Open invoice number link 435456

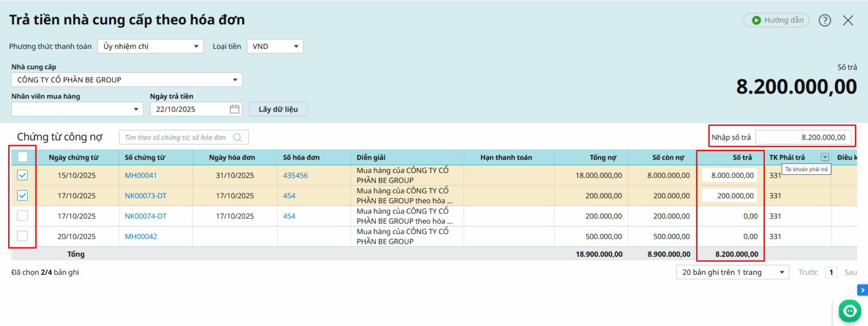tap(295, 175)
